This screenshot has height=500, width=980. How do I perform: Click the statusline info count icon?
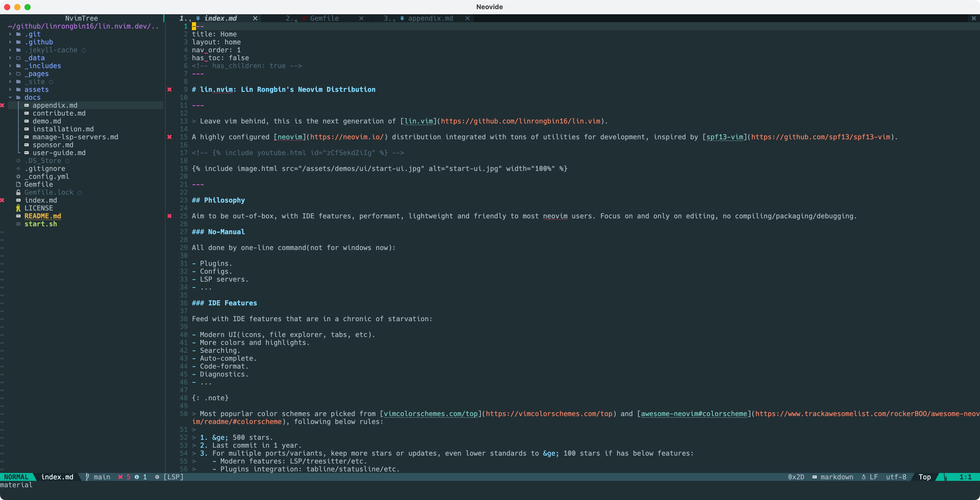point(137,477)
